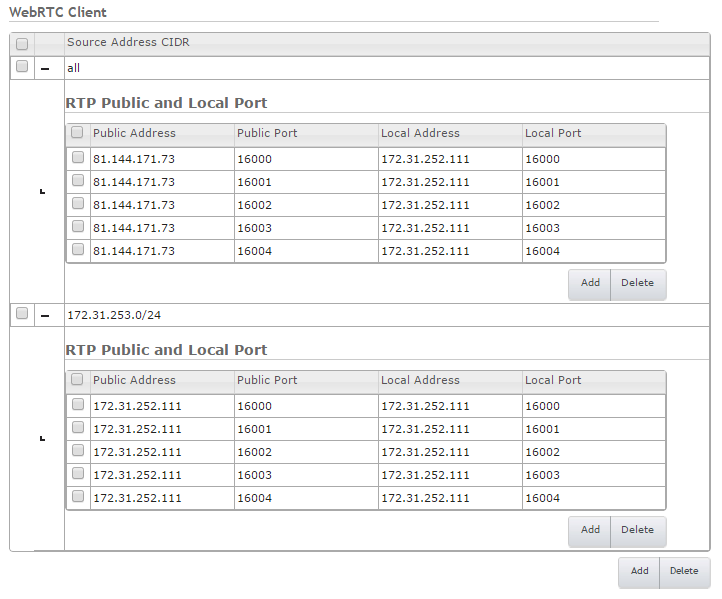Click Add under the 'all' RTP port table
722x599 pixels.
click(589, 285)
